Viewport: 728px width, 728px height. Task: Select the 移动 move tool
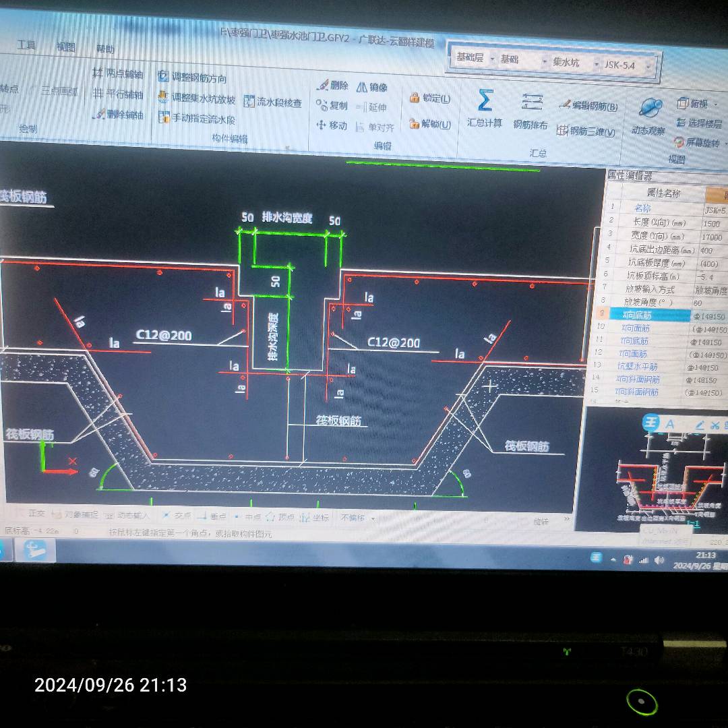pos(332,125)
